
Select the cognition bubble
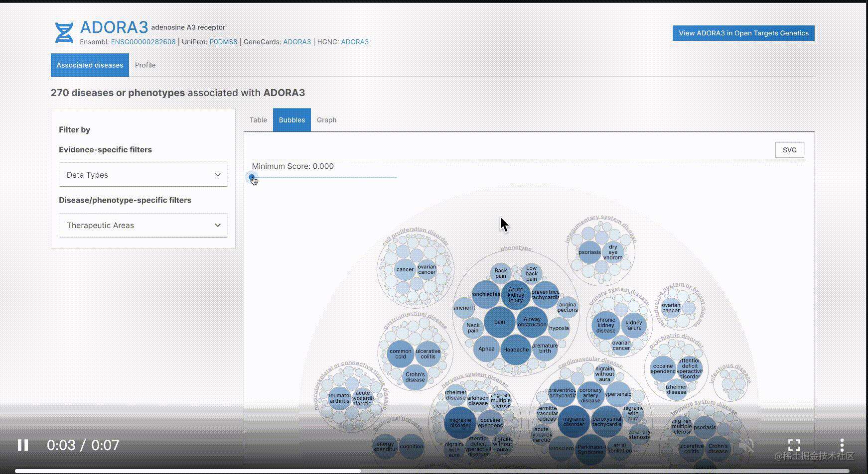[x=412, y=447]
